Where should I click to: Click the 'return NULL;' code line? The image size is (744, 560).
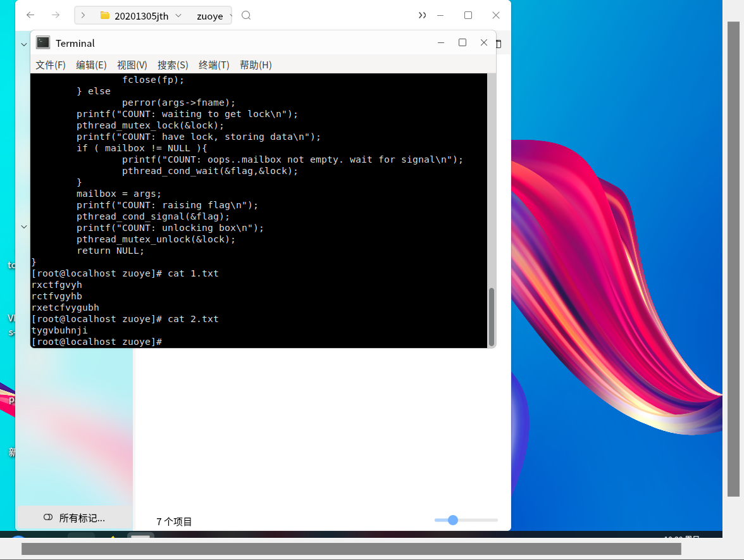(110, 251)
